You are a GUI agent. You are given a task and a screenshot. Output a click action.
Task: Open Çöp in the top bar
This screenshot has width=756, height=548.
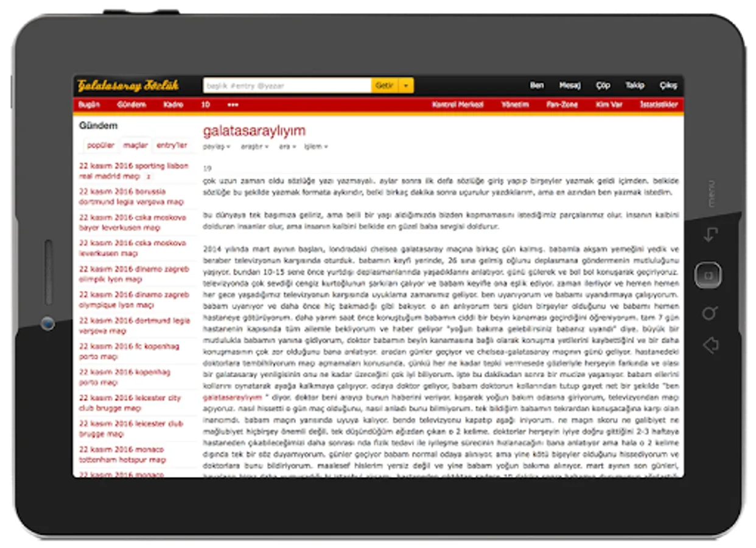click(603, 86)
